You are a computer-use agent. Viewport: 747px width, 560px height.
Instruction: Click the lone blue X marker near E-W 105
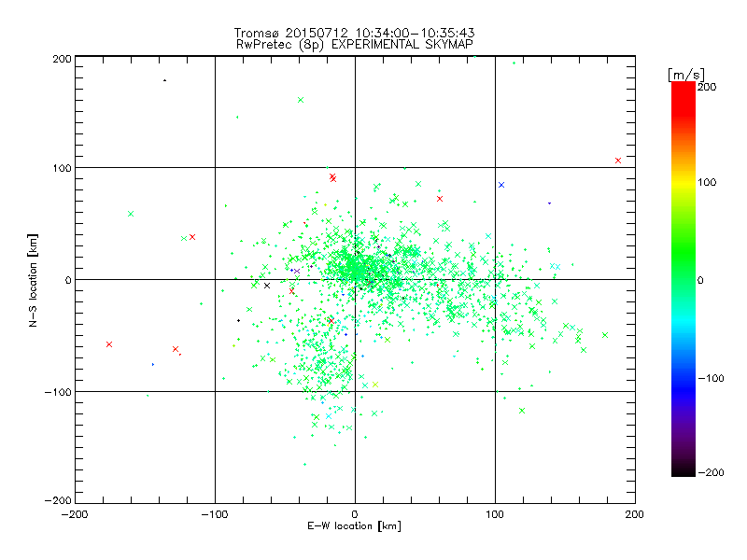(501, 185)
